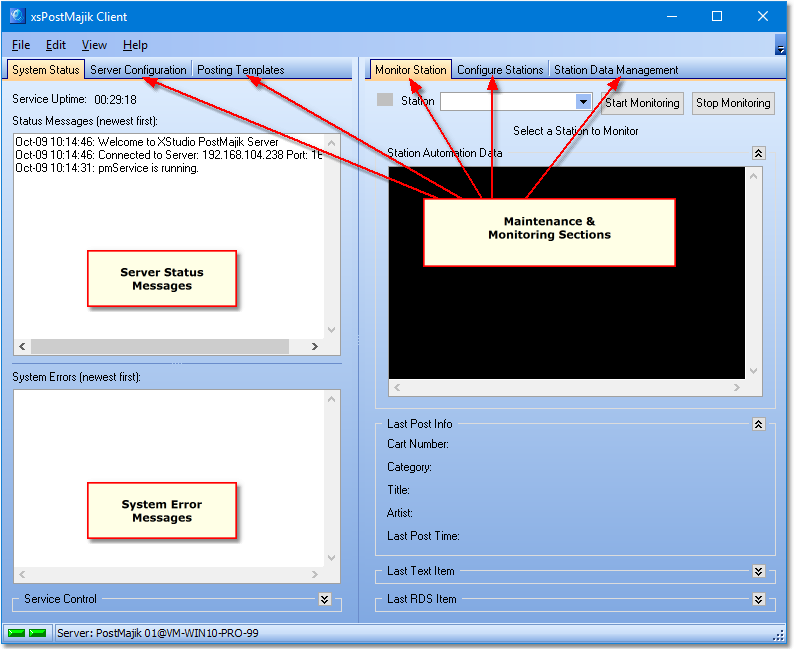Click the Title label in Last Post Info
This screenshot has height=651, width=794.
click(x=399, y=490)
